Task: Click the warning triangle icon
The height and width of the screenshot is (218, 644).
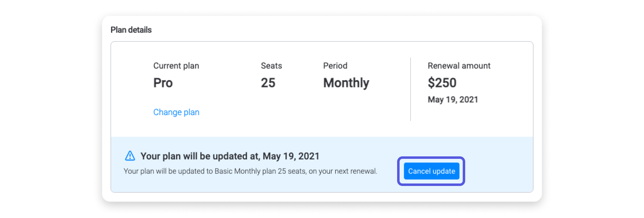Action: tap(130, 156)
